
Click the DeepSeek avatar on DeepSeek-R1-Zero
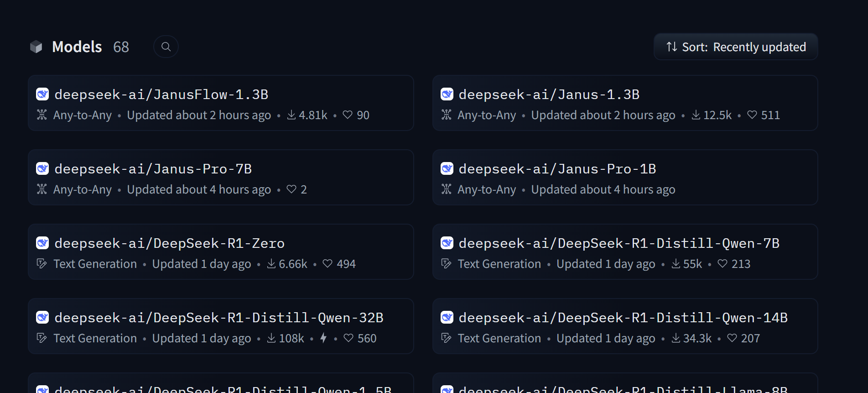tap(42, 243)
